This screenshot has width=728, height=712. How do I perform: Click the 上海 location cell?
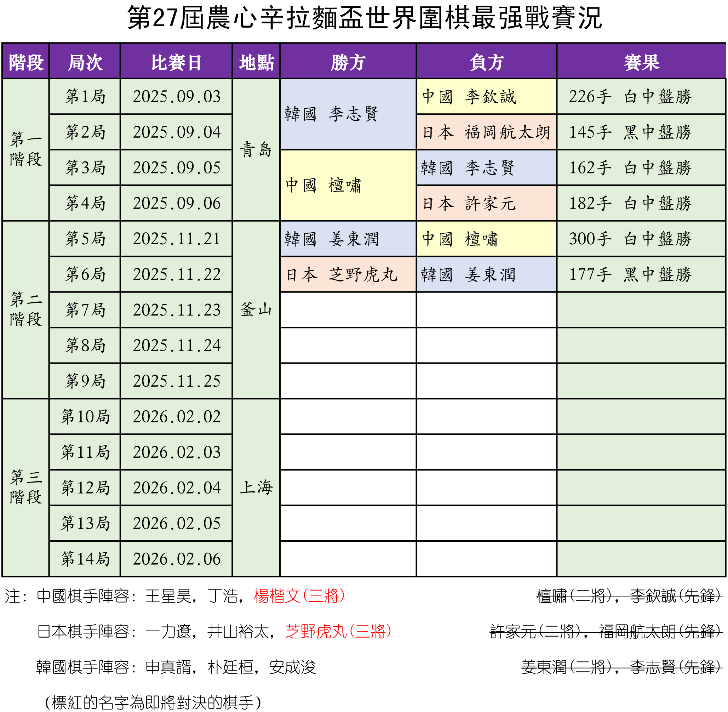click(x=256, y=488)
